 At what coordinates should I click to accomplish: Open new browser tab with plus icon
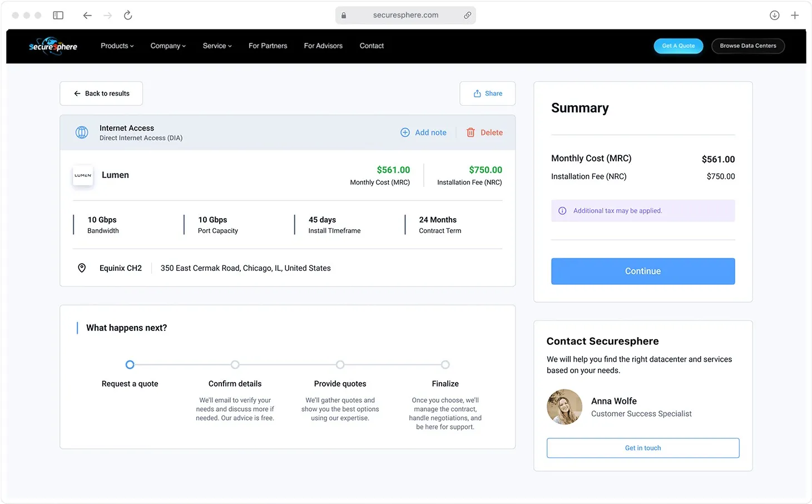[795, 16]
